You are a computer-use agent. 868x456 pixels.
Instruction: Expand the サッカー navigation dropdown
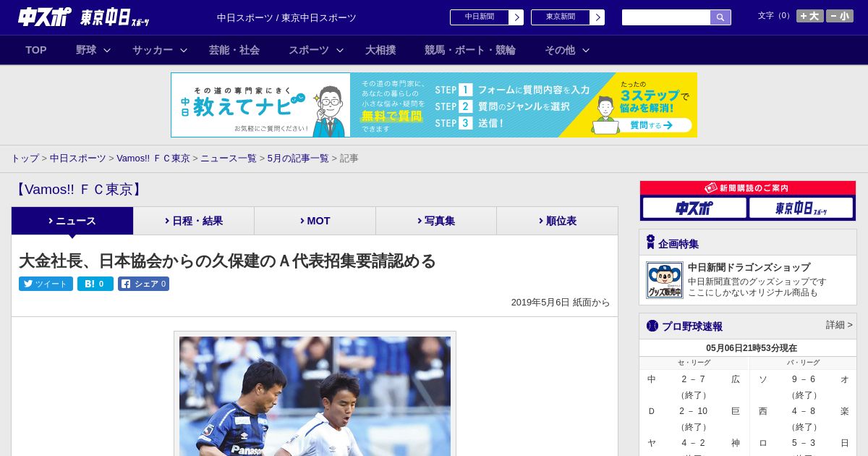click(x=160, y=50)
